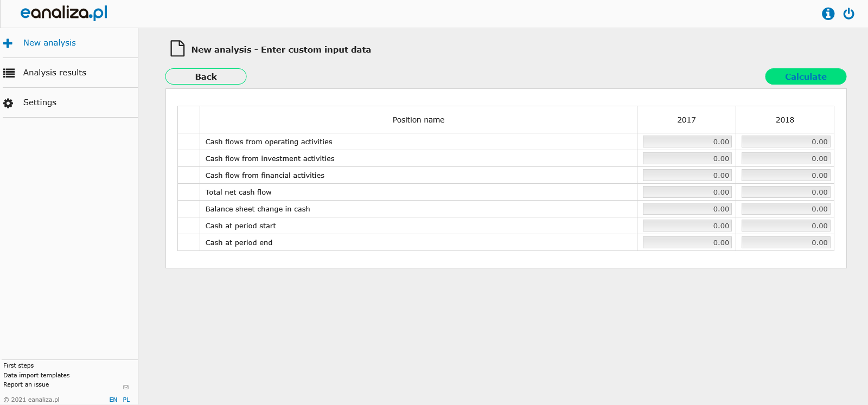This screenshot has height=405, width=868.
Task: Click the 2017 column header
Action: coord(686,120)
